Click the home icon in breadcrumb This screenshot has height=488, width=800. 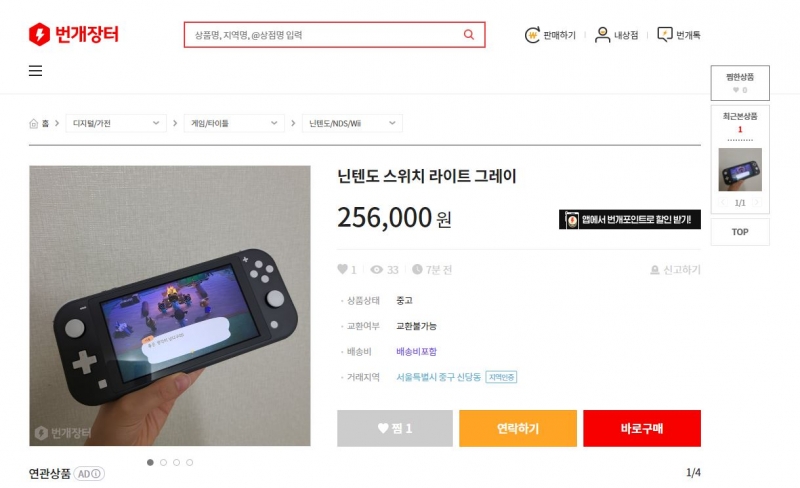coord(34,123)
